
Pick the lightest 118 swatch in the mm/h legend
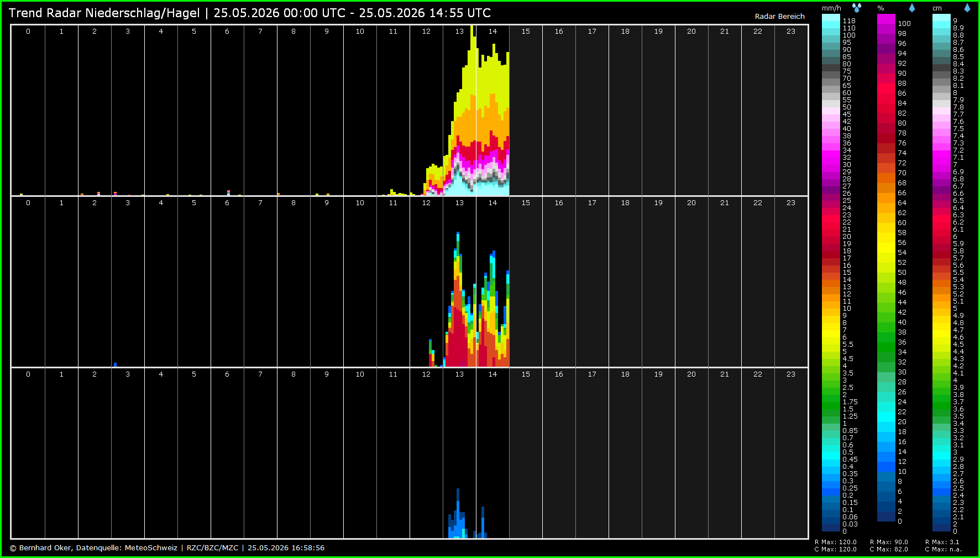coord(831,17)
